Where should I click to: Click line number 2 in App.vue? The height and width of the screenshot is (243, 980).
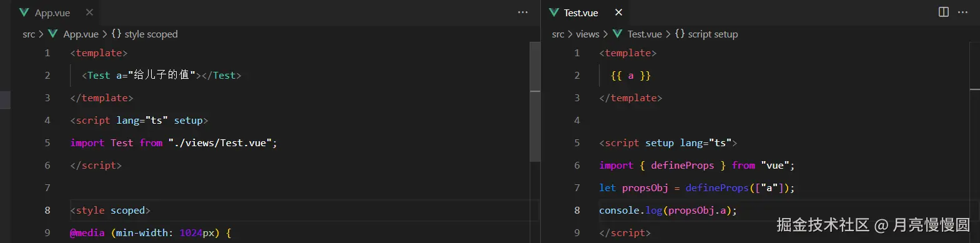pyautogui.click(x=47, y=76)
